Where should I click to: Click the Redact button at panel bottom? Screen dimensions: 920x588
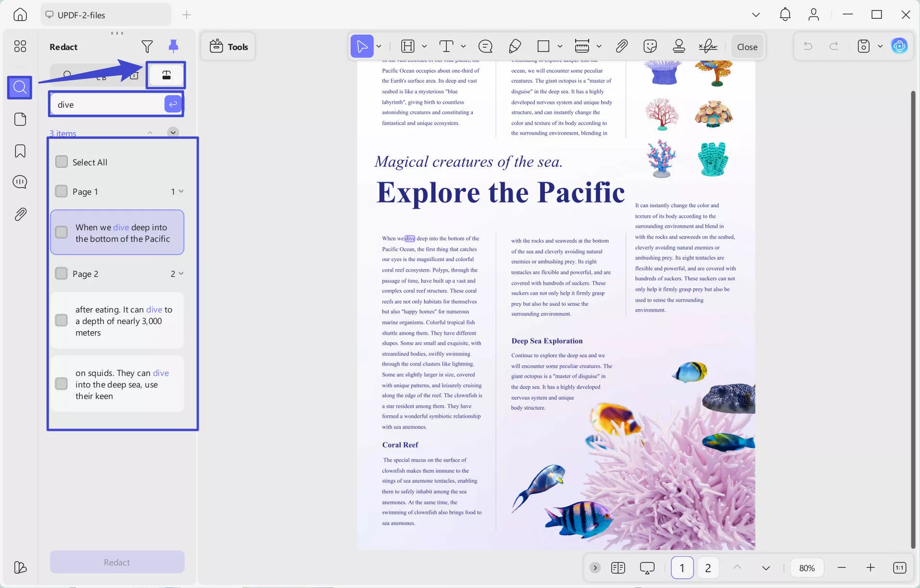point(117,562)
